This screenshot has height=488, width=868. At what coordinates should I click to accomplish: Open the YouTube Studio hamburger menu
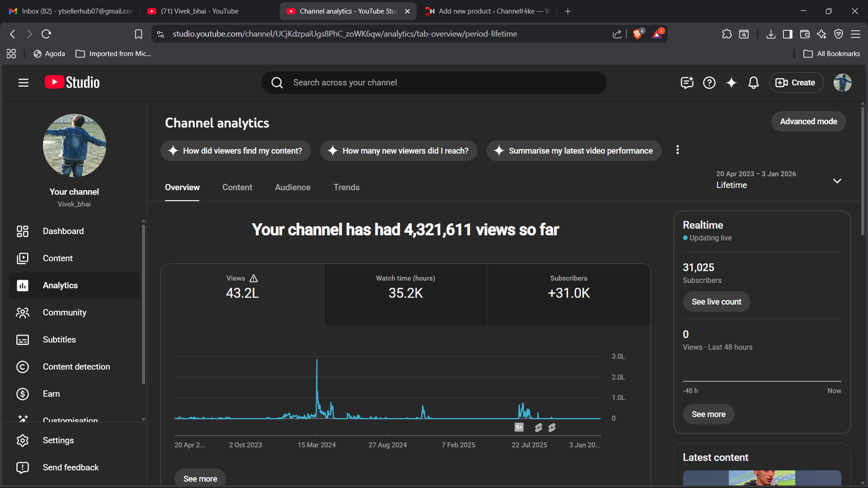click(x=23, y=82)
